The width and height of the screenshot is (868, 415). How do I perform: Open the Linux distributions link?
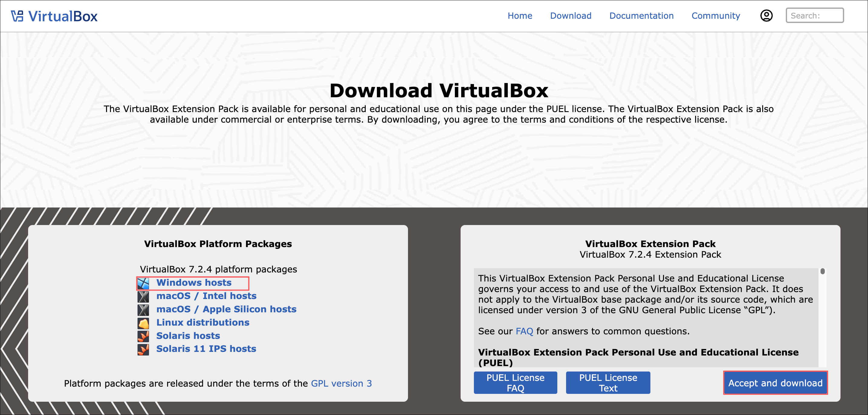[x=202, y=322]
